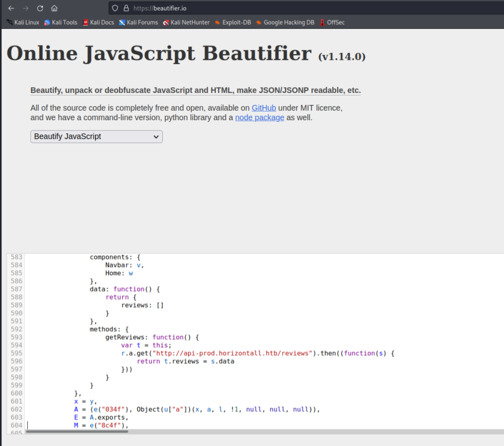504x446 pixels.
Task: Click the padlock site security icon
Action: (125, 8)
